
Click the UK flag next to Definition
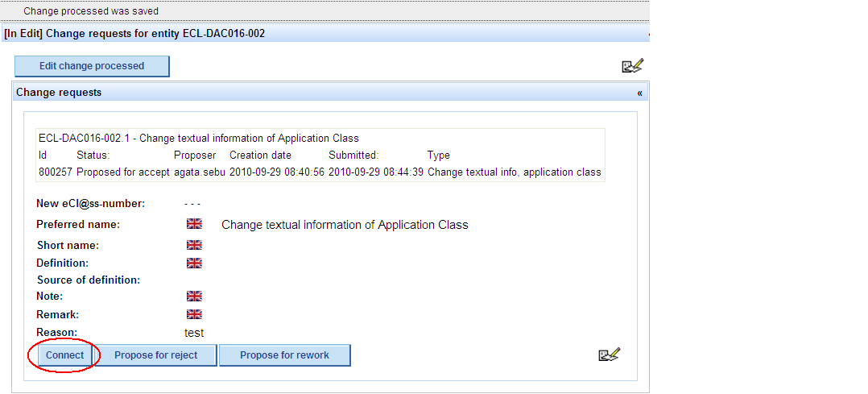(x=194, y=263)
